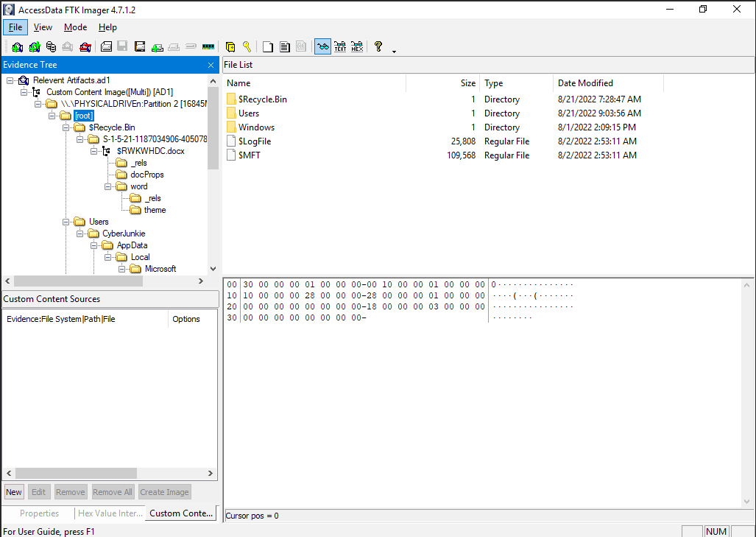The image size is (756, 537).
Task: Click the Create Disk Image toolbar icon
Action: [x=106, y=47]
